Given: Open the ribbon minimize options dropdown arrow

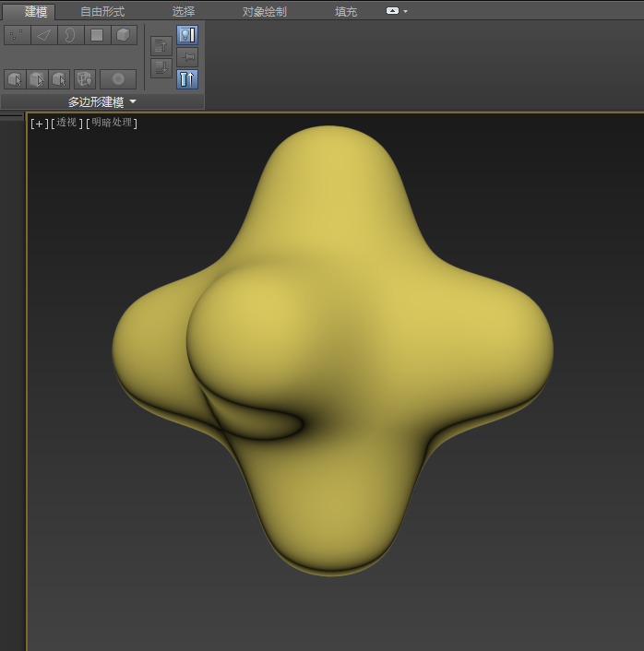Looking at the screenshot, I should pos(405,11).
